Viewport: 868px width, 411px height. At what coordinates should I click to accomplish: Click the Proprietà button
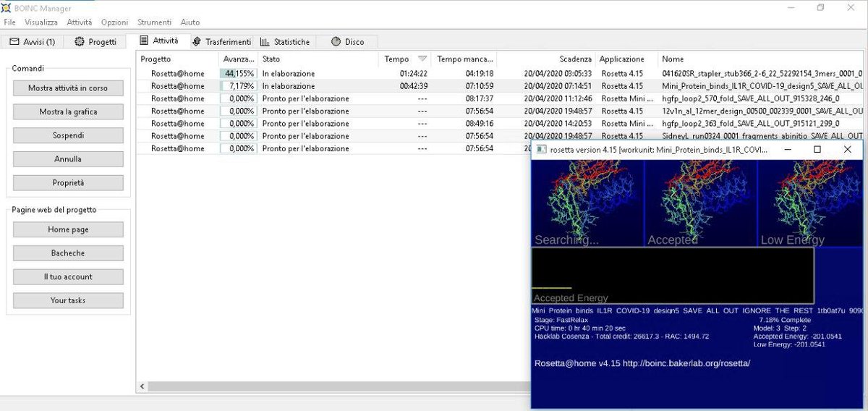[68, 183]
